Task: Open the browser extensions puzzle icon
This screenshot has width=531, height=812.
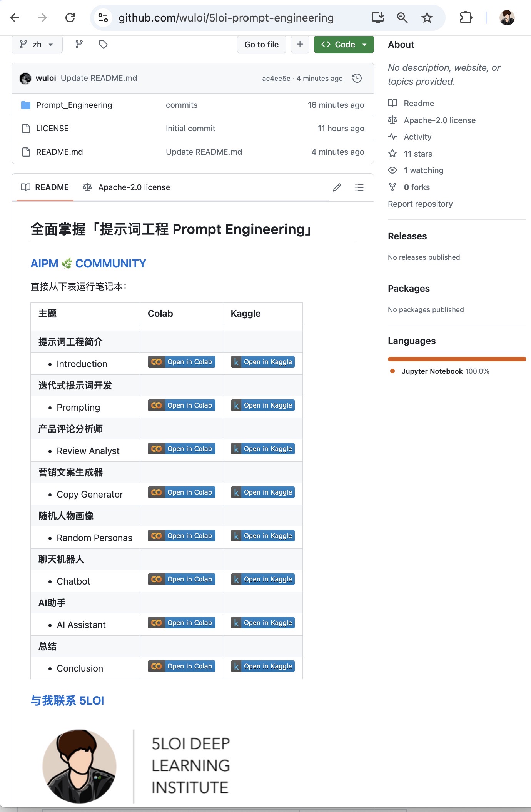Action: coord(466,18)
